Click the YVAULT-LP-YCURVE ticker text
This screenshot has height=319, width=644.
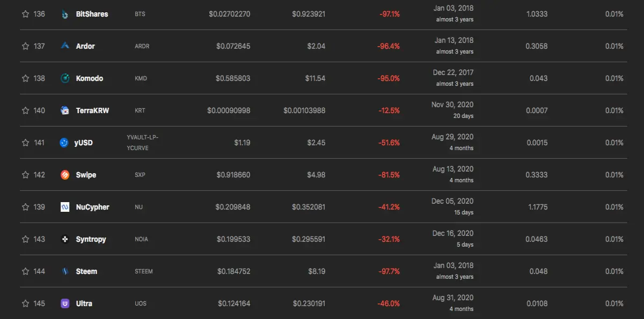click(142, 143)
